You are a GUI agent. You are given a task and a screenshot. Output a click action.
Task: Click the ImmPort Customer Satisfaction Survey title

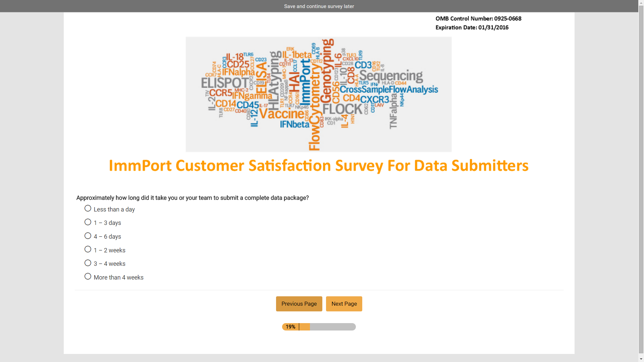tap(319, 166)
